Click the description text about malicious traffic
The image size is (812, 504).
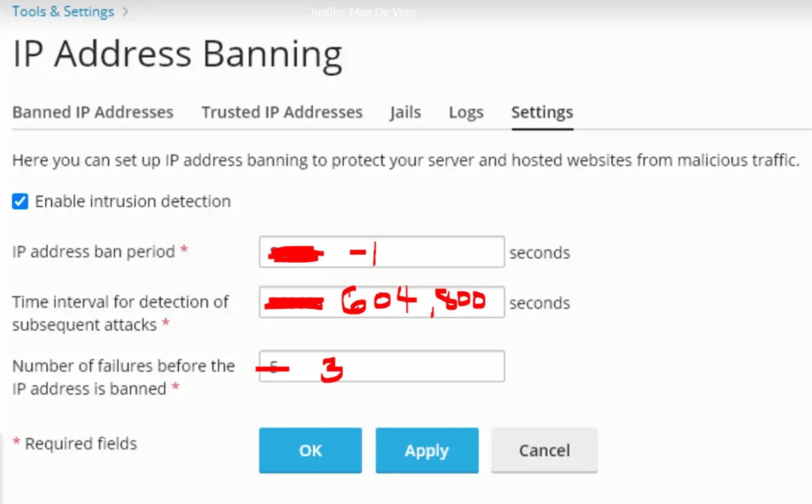(x=405, y=160)
